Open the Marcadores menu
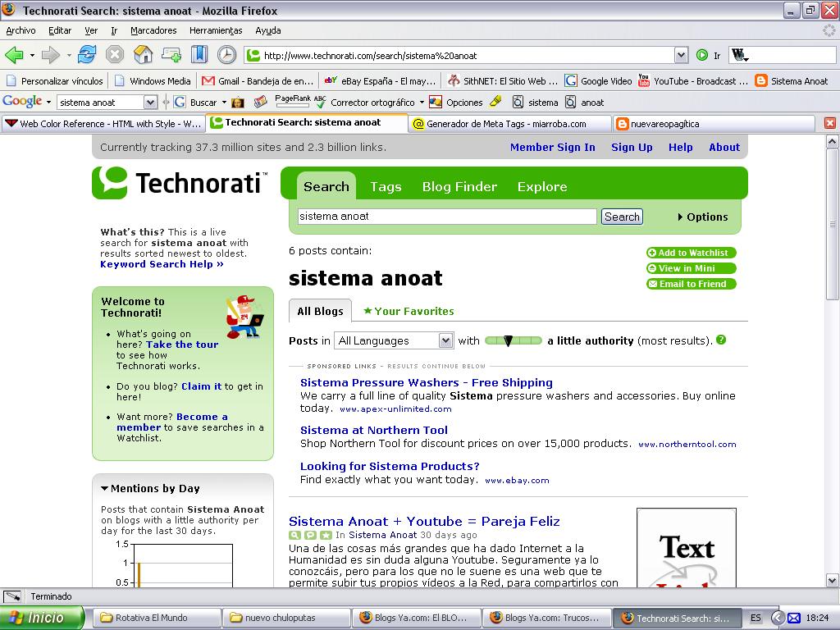 pyautogui.click(x=153, y=30)
